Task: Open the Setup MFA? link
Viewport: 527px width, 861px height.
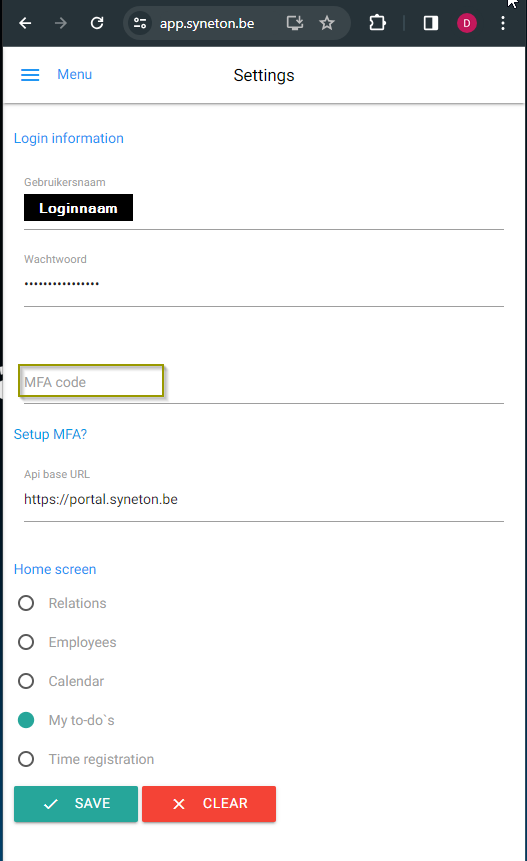Action: (x=51, y=434)
